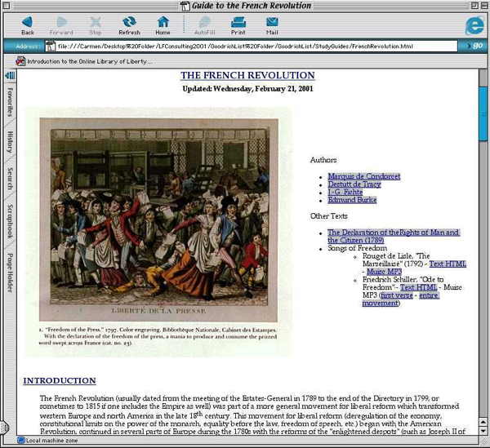This screenshot has height=448, width=490.
Task: Click the scroll down arrow
Action: click(483, 431)
